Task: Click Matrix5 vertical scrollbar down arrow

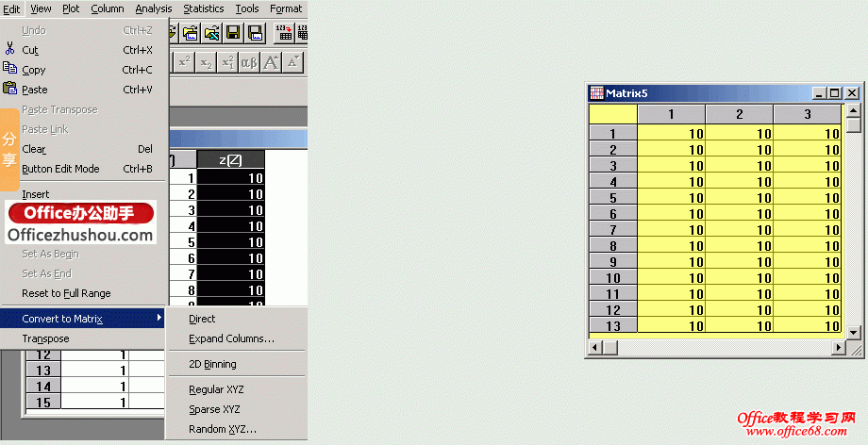Action: pos(854,333)
